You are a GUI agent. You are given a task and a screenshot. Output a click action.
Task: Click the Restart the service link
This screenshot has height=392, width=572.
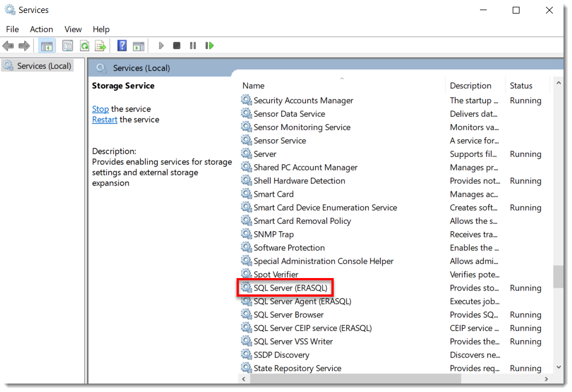104,120
